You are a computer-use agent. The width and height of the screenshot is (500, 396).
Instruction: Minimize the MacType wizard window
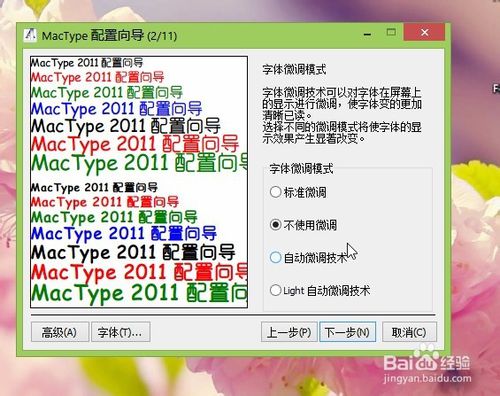pyautogui.click(x=367, y=33)
